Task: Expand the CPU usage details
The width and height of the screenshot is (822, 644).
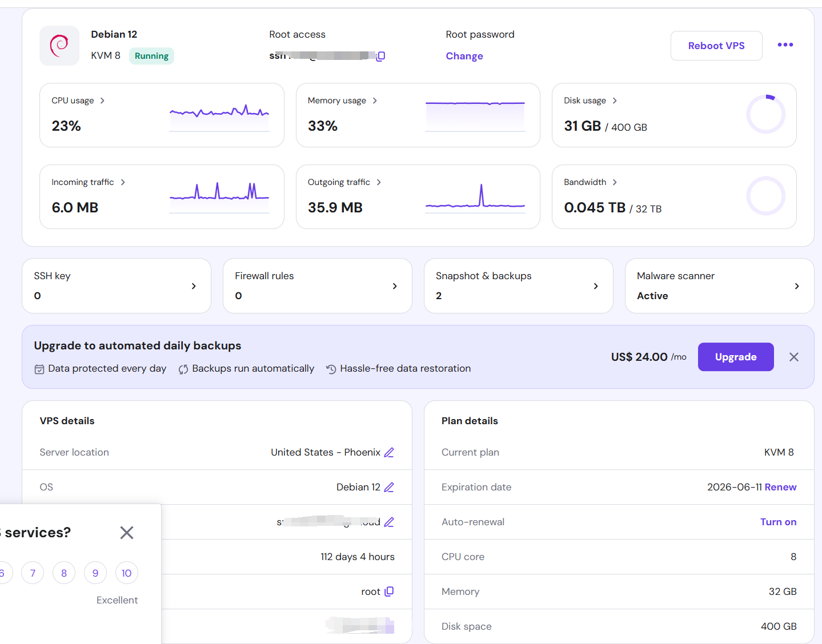Action: pyautogui.click(x=102, y=100)
